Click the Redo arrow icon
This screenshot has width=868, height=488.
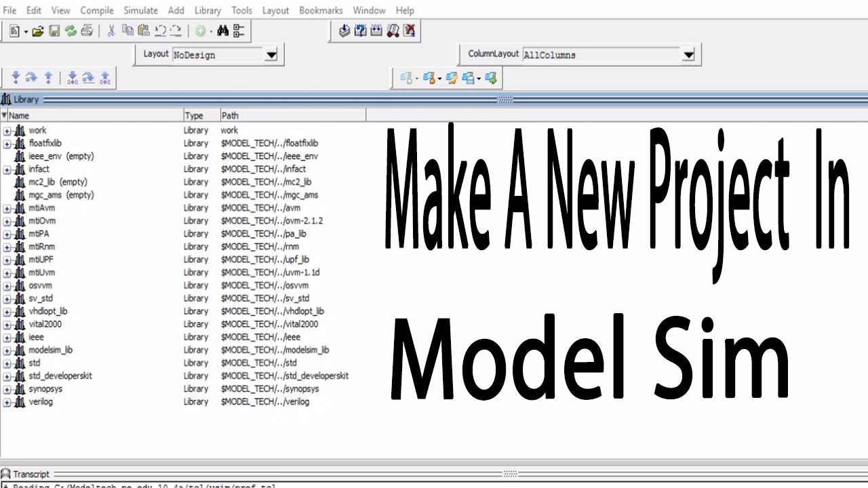(x=176, y=31)
